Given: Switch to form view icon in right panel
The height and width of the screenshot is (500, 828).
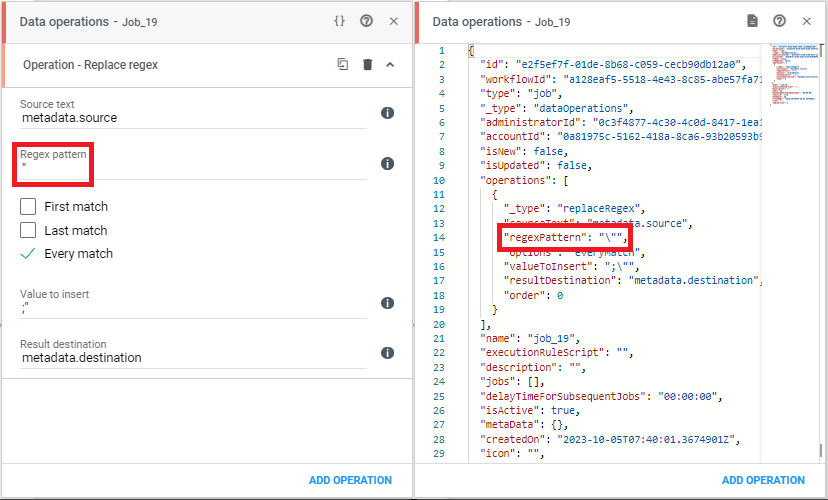Looking at the screenshot, I should (752, 21).
